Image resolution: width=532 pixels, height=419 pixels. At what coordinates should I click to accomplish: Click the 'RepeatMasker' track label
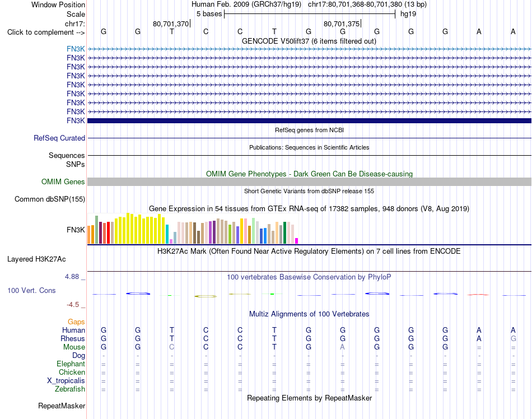tap(62, 406)
